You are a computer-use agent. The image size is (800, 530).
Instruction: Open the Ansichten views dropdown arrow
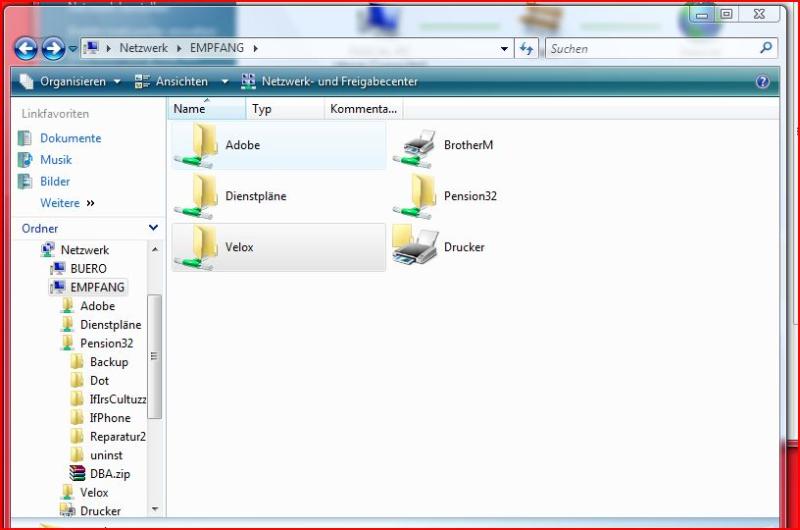pos(225,82)
